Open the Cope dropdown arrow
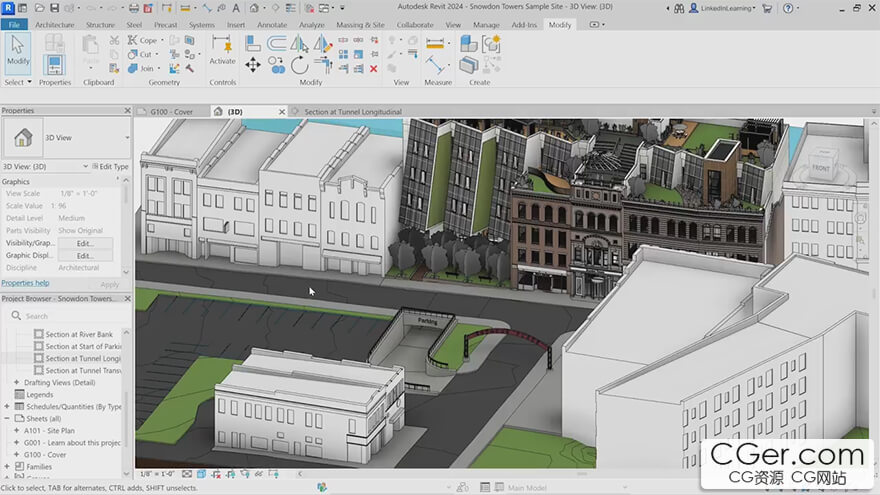The height and width of the screenshot is (495, 880). click(x=162, y=40)
